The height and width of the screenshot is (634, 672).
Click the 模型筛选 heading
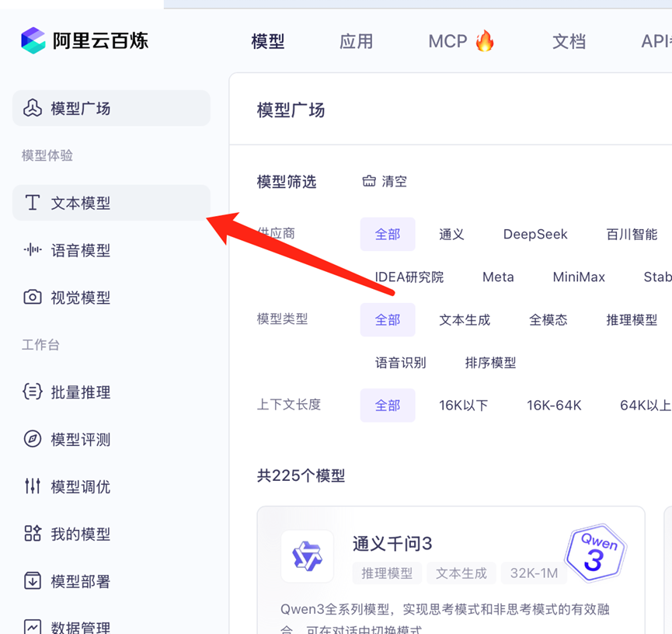(x=287, y=182)
